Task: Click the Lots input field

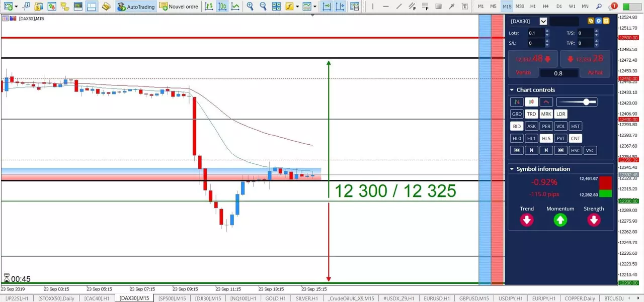Action: click(535, 33)
